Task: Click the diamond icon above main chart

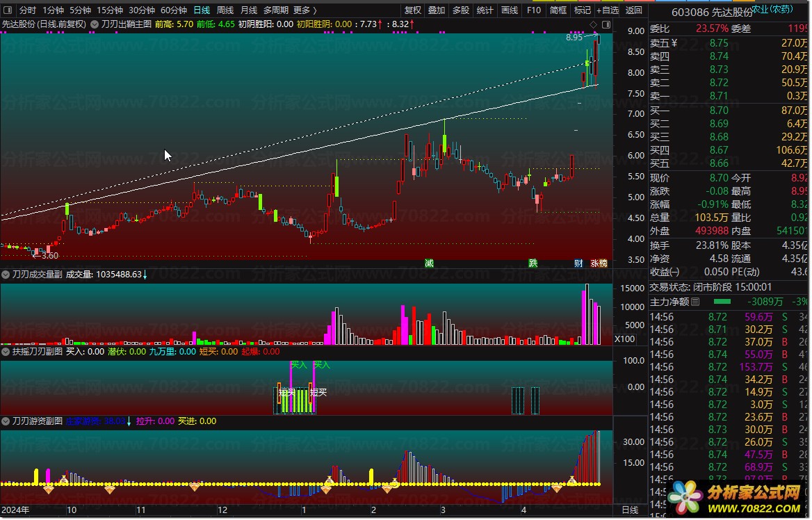Action: (x=594, y=24)
